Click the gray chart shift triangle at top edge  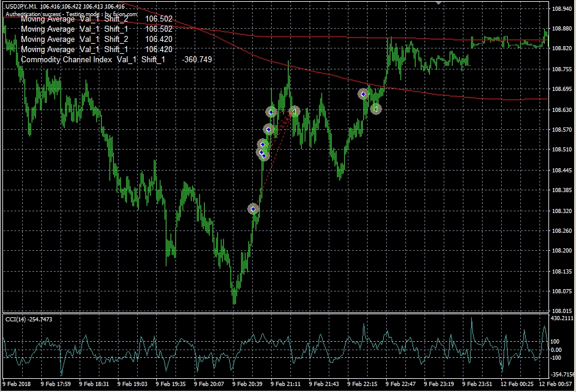[x=438, y=2]
